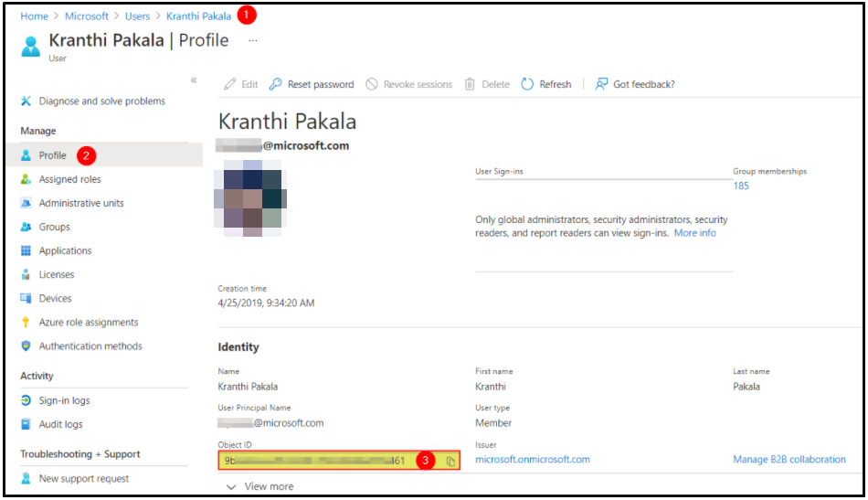Click the User Principal Name email value
Image resolution: width=868 pixels, height=500 pixels.
click(x=270, y=423)
